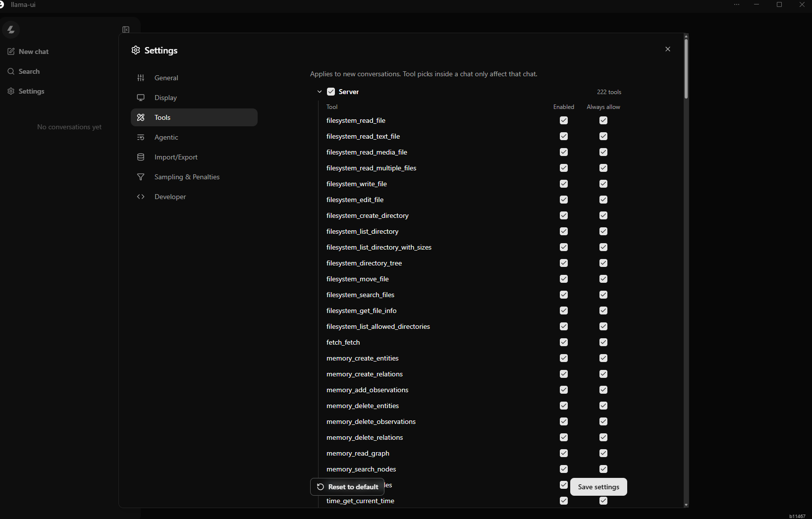This screenshot has height=519, width=812.
Task: Switch to the Display settings tab
Action: [x=194, y=98]
